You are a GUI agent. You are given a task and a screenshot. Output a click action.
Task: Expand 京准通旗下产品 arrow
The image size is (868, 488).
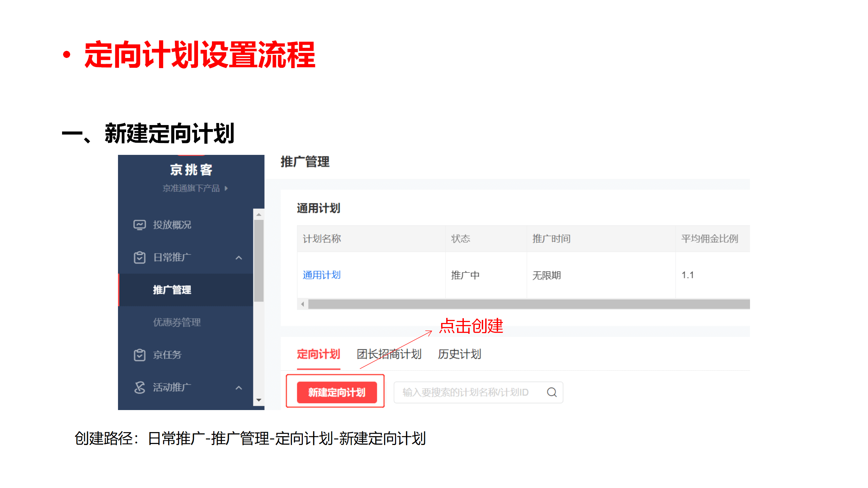[226, 188]
